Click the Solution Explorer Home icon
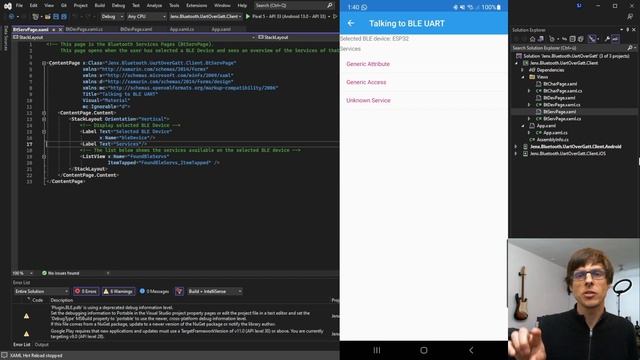 point(532,39)
